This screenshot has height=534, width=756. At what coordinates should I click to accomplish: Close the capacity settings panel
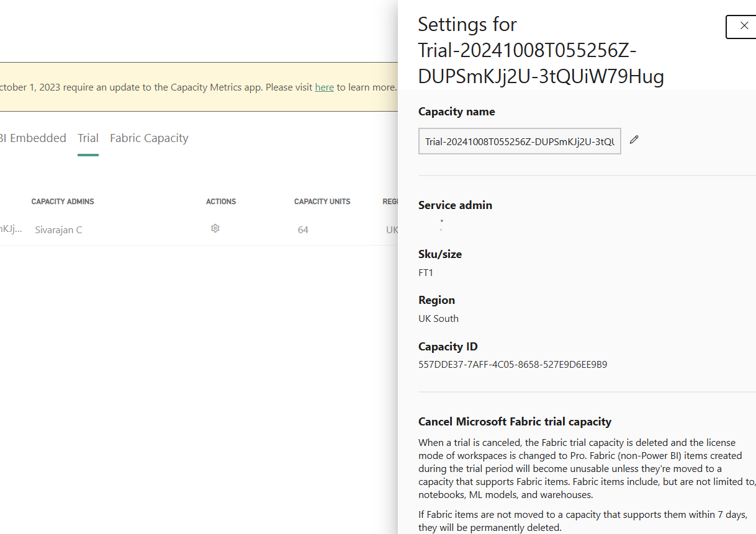tap(744, 26)
